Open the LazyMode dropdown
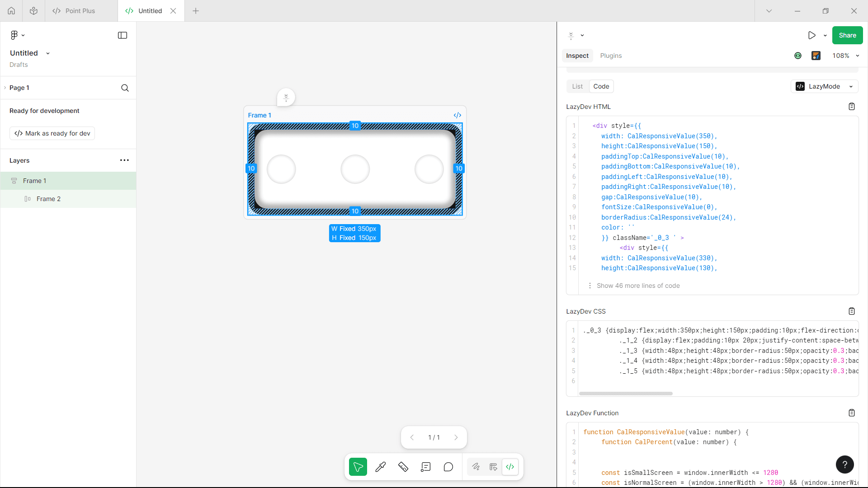Screen dimensions: 868x488 click(824, 86)
